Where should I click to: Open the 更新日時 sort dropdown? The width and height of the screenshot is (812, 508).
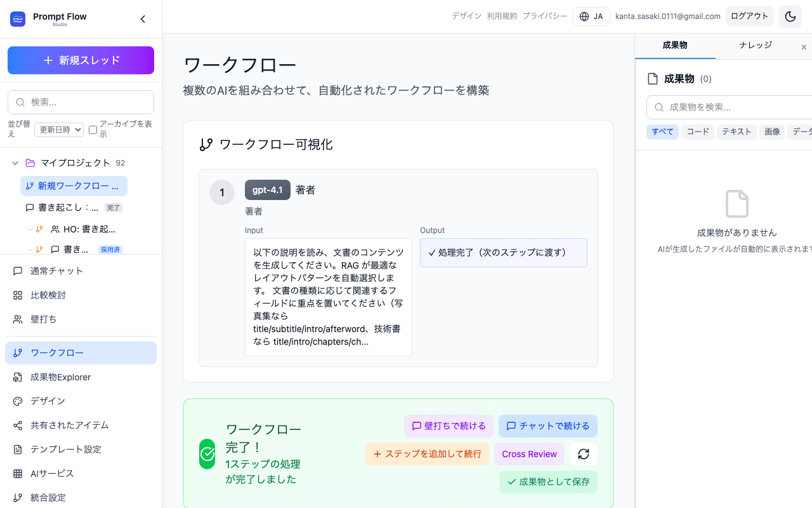pos(59,130)
